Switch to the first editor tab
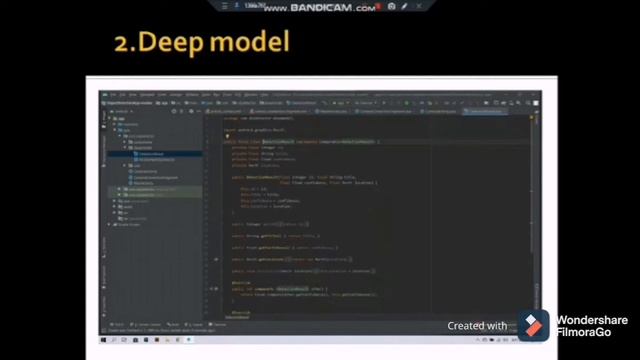This screenshot has height=360, width=640. pos(225,111)
